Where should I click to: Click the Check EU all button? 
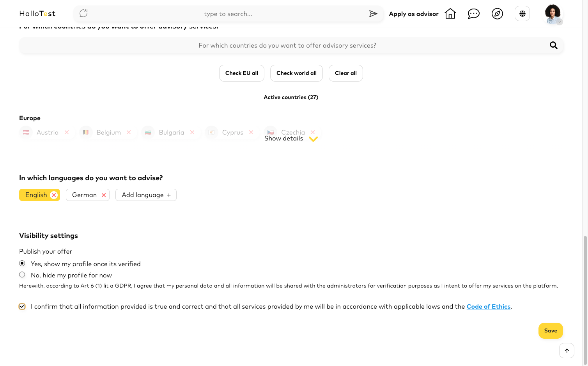click(x=242, y=73)
